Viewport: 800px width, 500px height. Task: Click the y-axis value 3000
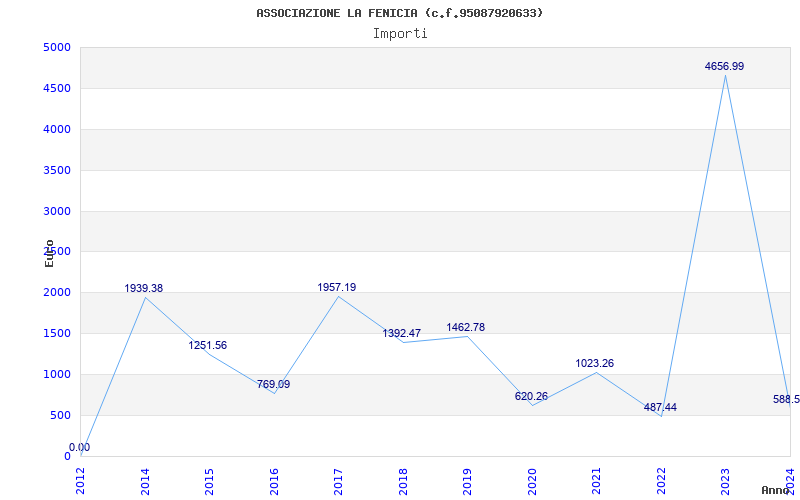tap(57, 211)
